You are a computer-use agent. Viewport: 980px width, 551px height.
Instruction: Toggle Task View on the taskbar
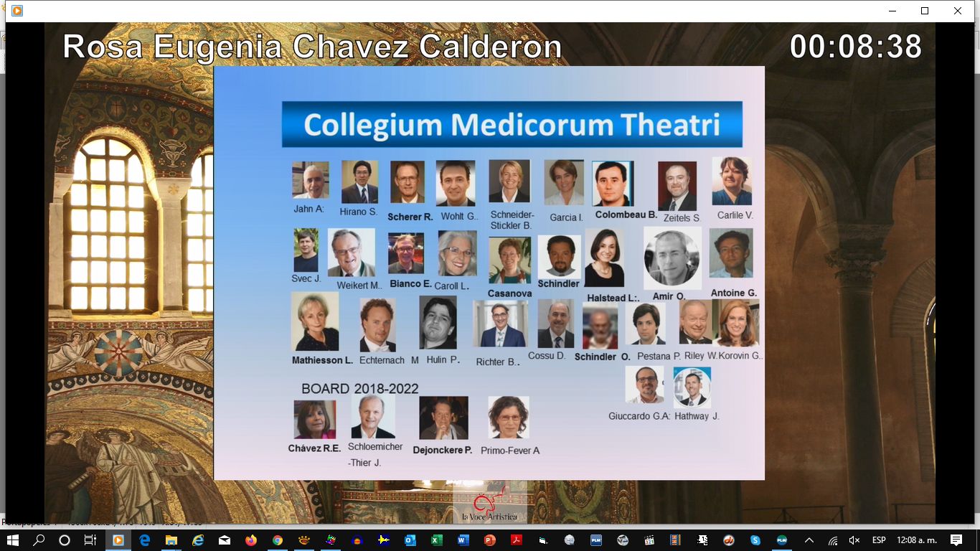pyautogui.click(x=90, y=540)
